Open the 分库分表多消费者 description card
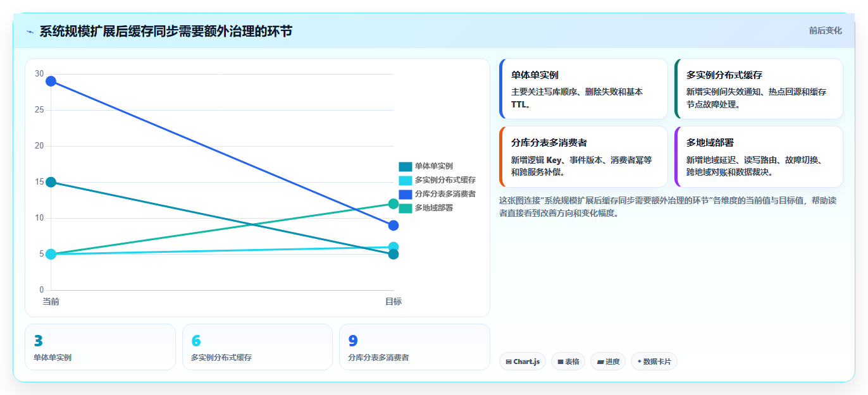This screenshot has height=395, width=868. tap(583, 157)
